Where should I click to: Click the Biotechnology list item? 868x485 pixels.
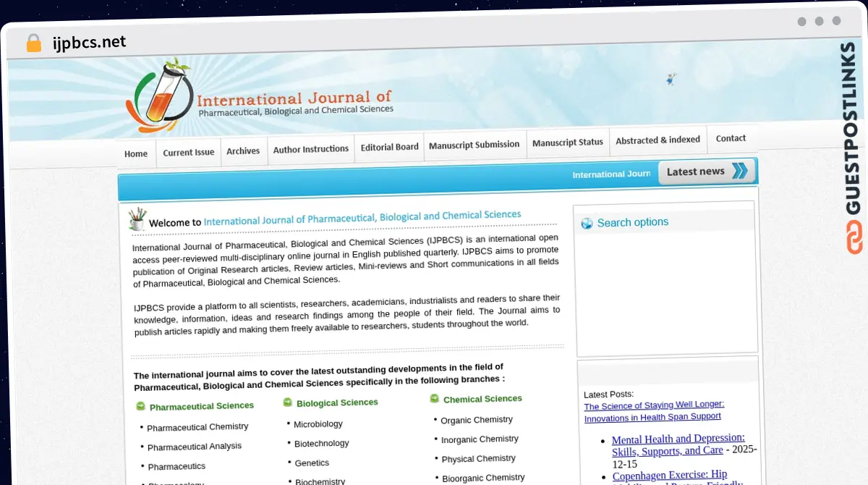point(322,444)
